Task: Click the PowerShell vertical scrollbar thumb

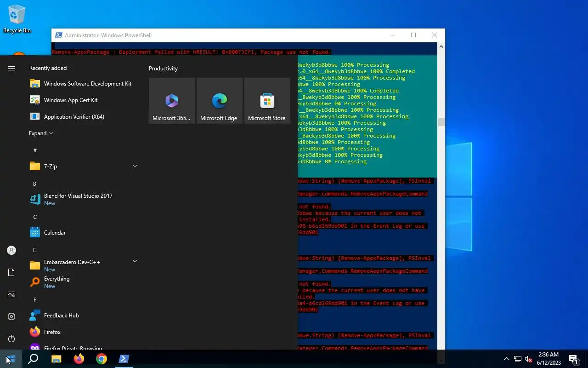Action: (441, 122)
